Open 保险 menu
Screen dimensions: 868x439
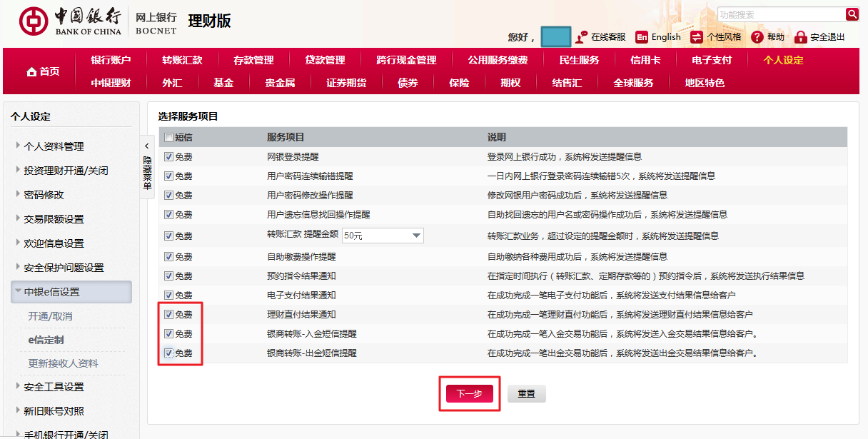(x=459, y=83)
